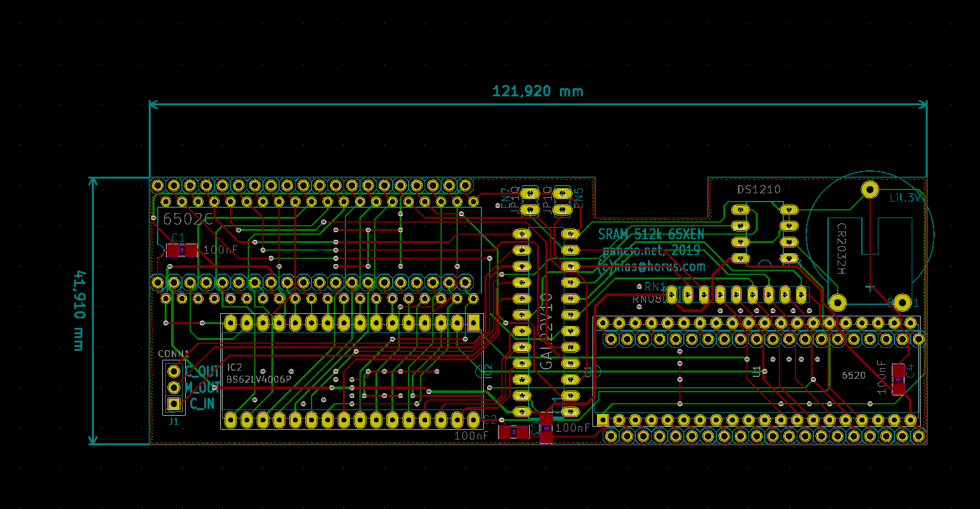Click the RN1 reference label
Screen dimensions: 980x509
click(x=655, y=287)
